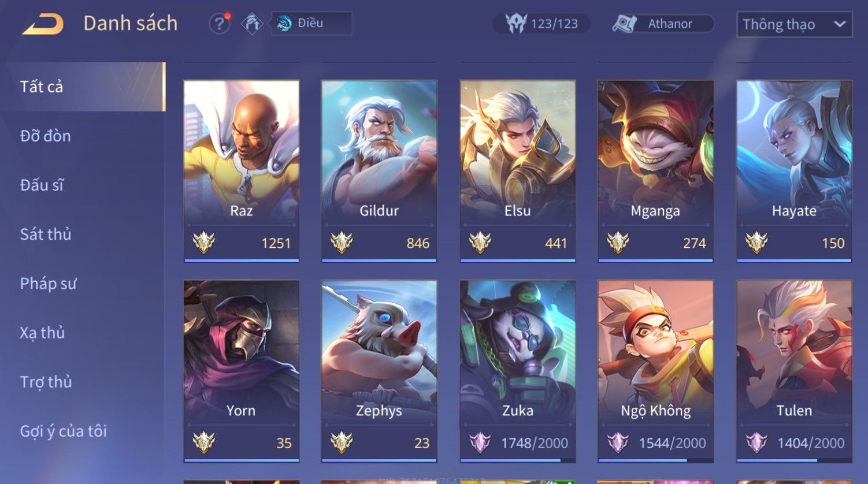
Task: Click the hero count icon showing 123/123
Action: pyautogui.click(x=515, y=24)
